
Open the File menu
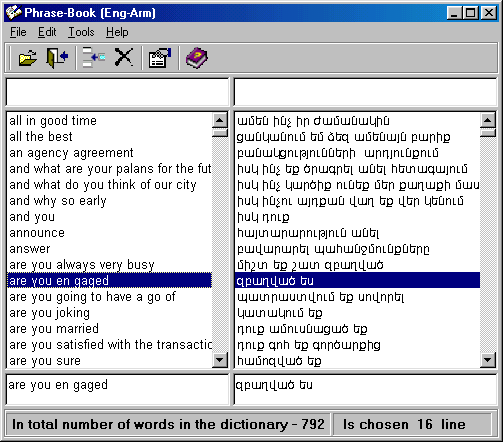[x=18, y=32]
